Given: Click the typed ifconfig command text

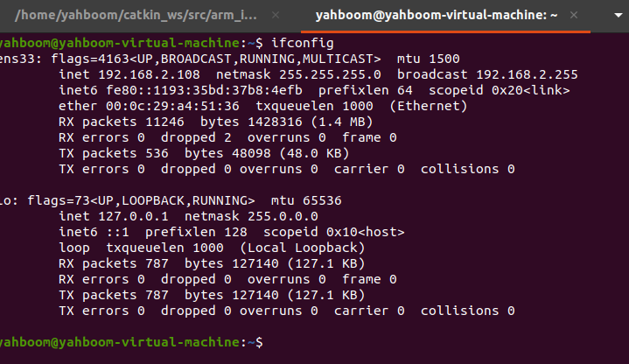Looking at the screenshot, I should point(303,43).
